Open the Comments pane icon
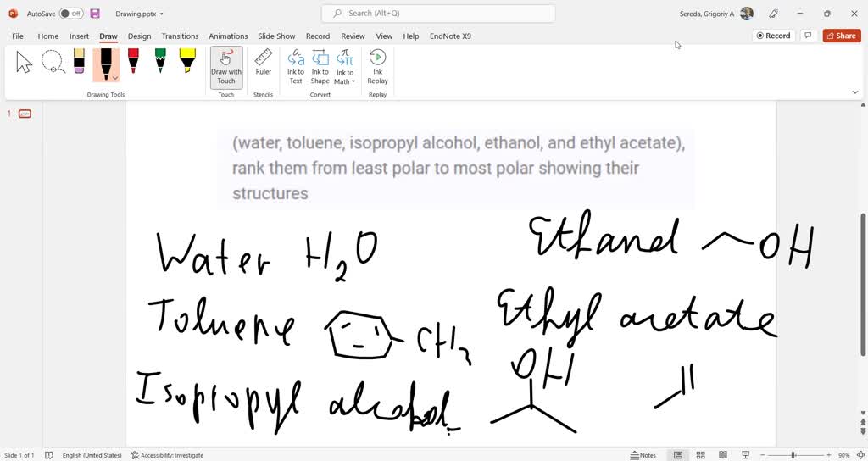 [808, 36]
